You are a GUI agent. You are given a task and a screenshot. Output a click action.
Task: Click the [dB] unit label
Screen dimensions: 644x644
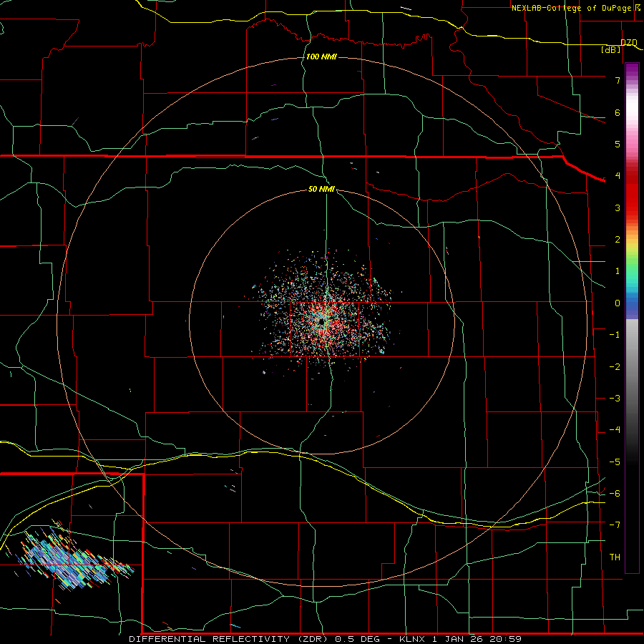611,50
